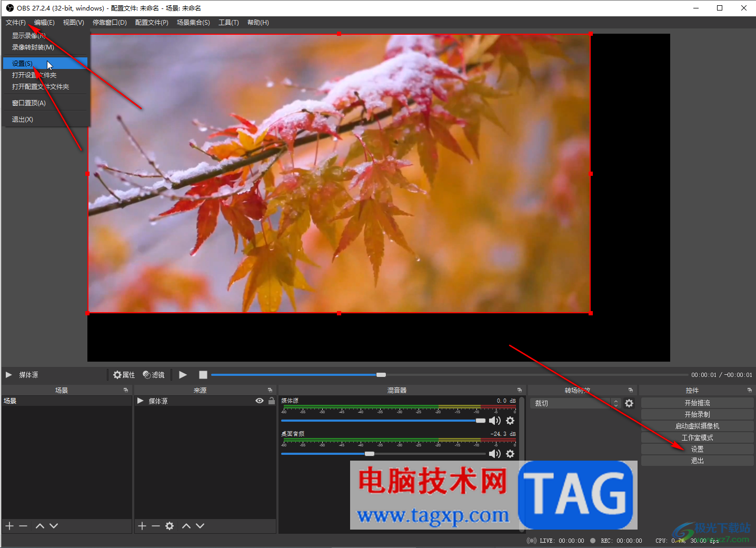The image size is (756, 548).
Task: Click the 桌面音频 volume slider handle
Action: [x=370, y=454]
